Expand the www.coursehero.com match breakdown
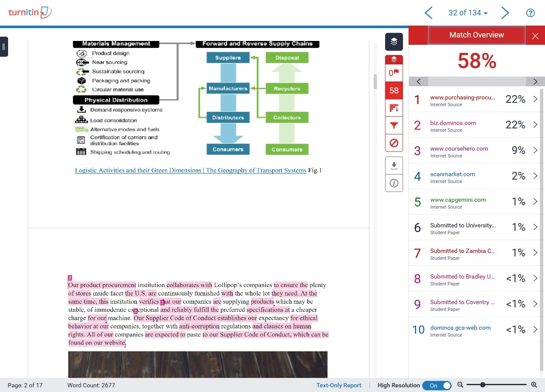 coord(535,151)
